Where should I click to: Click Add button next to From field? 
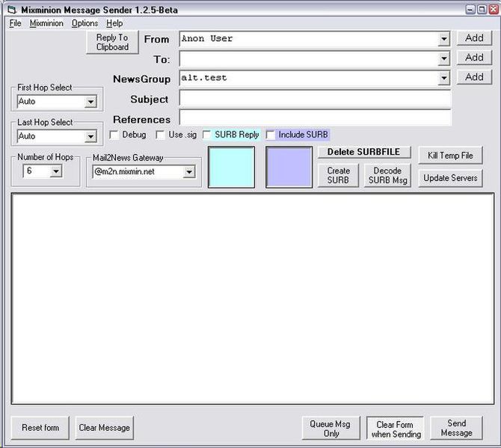coord(474,38)
